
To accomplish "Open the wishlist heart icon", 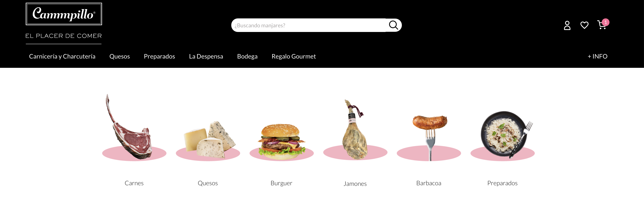I will click(584, 25).
